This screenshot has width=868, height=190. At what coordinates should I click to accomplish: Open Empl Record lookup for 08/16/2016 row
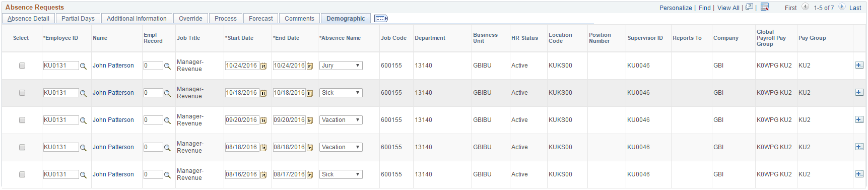pos(167,175)
